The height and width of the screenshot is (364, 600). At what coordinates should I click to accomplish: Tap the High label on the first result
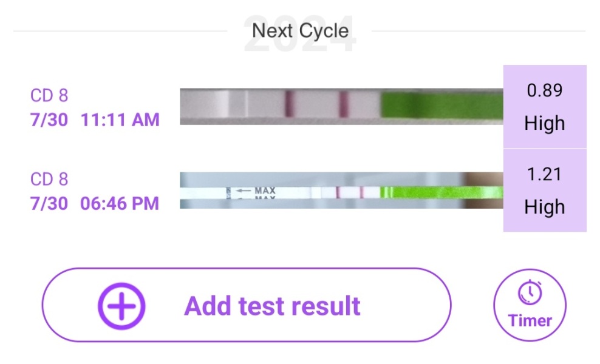[545, 123]
